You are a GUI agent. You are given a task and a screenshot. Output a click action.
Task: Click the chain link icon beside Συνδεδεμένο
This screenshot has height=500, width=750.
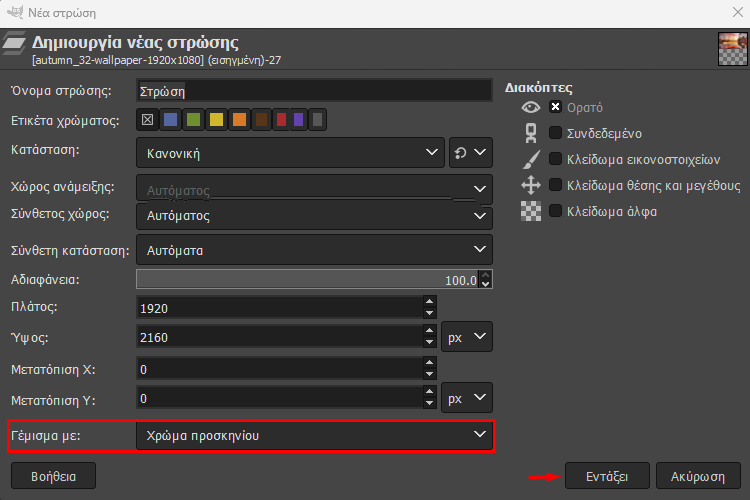(x=530, y=133)
